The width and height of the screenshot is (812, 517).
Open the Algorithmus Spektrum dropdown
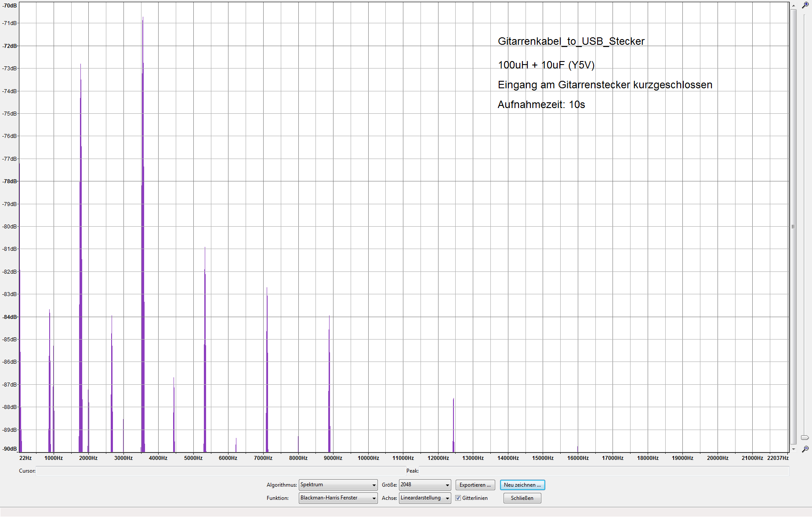coord(338,485)
